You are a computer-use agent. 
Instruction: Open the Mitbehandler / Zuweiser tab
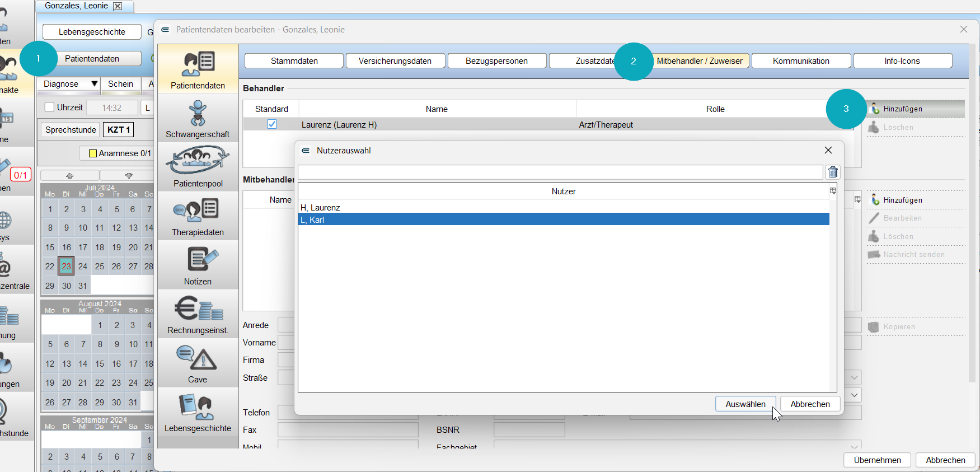(700, 61)
